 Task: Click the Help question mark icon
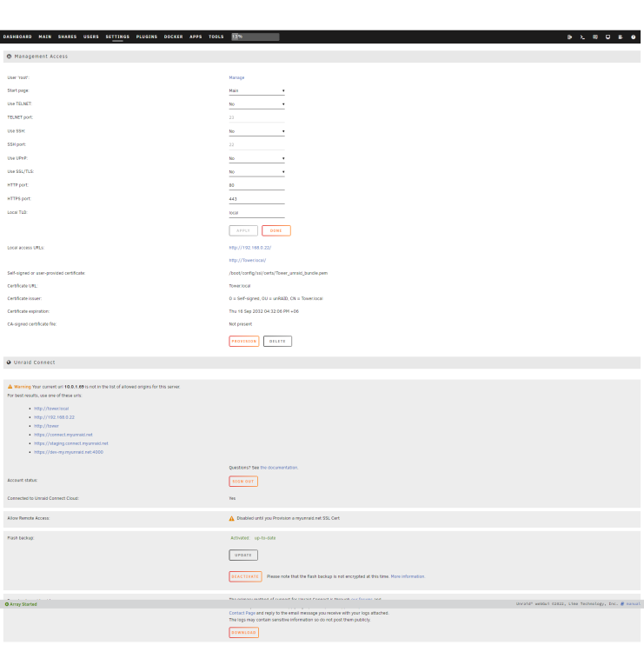[634, 37]
